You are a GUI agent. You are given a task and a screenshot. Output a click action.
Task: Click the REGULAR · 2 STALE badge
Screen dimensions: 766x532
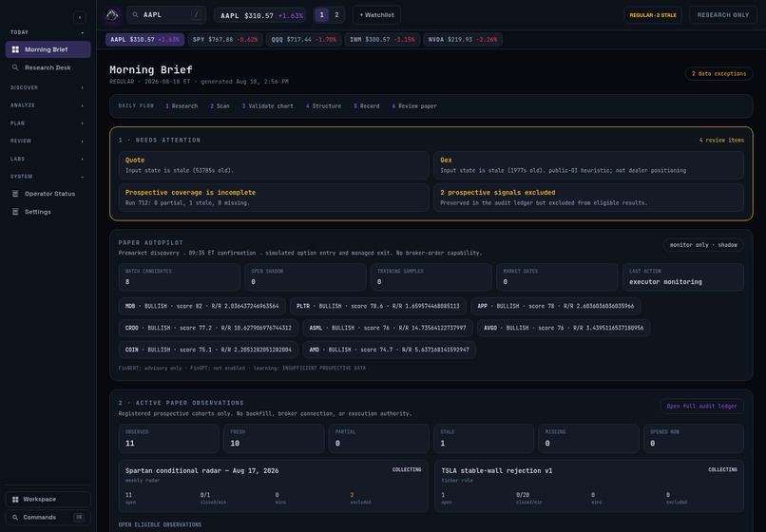pyautogui.click(x=653, y=15)
